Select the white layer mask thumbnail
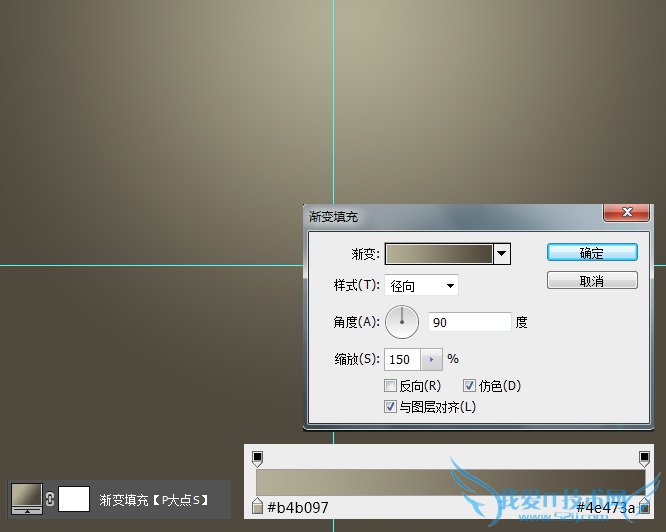This screenshot has height=532, width=666. point(74,499)
